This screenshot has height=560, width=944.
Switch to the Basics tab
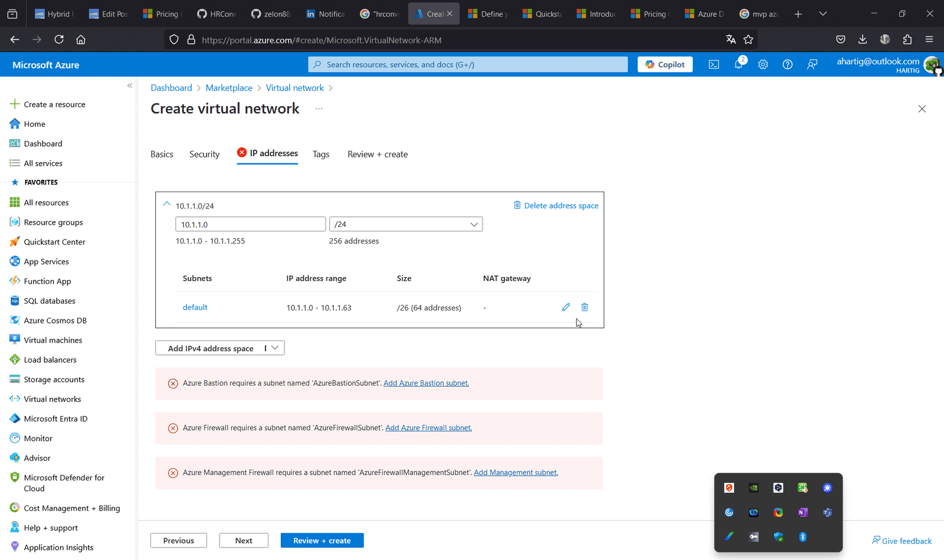click(162, 154)
